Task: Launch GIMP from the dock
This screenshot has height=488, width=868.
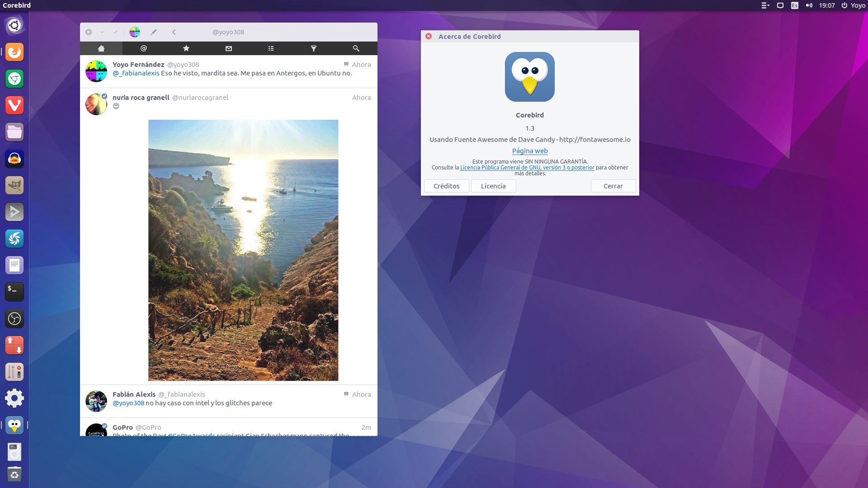Action: point(14,185)
